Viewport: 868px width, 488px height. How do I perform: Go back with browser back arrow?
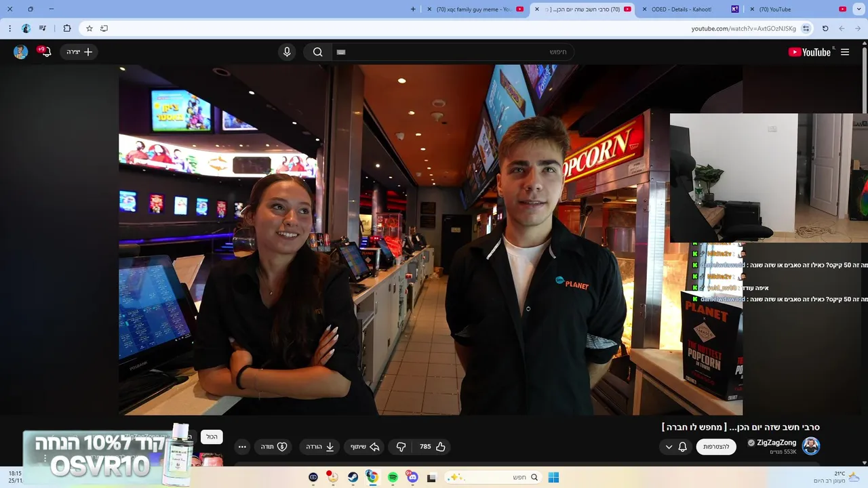click(858, 28)
